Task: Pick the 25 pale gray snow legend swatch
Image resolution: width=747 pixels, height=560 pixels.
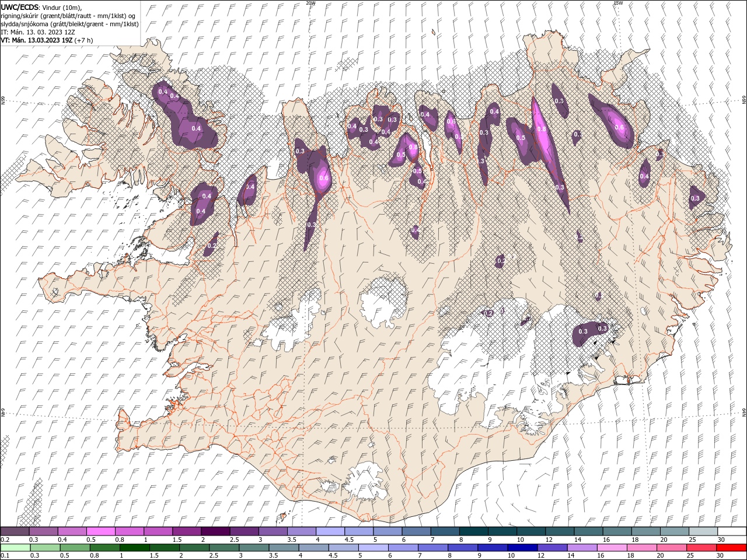Action: 704,531
